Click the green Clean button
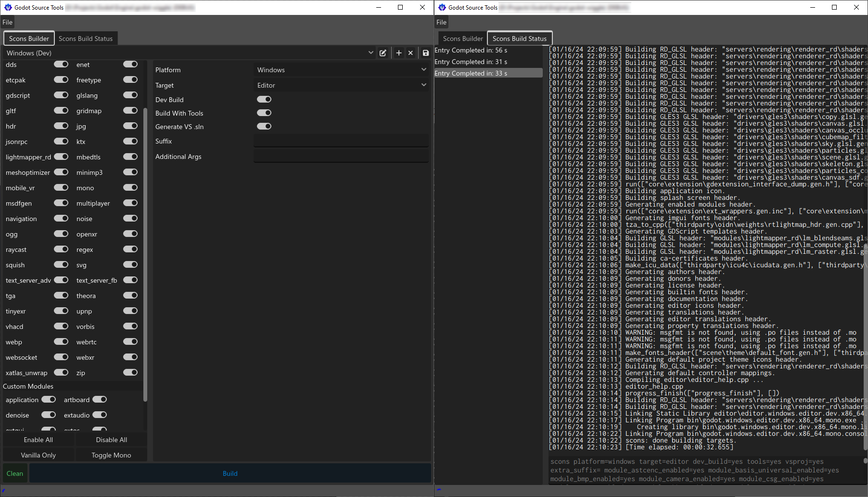Viewport: 868px width, 497px height. [15, 473]
